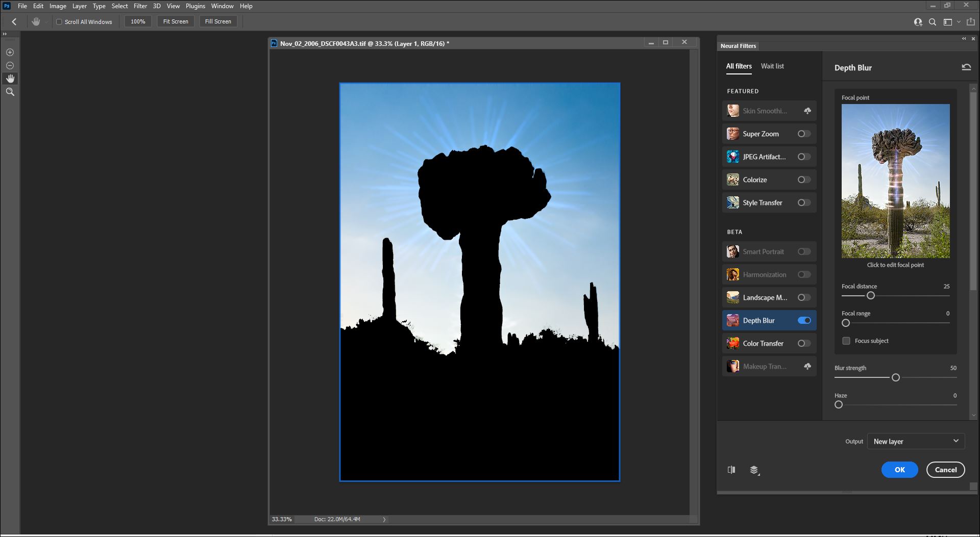Viewport: 980px width, 537px height.
Task: Select the Zoom tool in the left toolbar
Action: coord(10,92)
